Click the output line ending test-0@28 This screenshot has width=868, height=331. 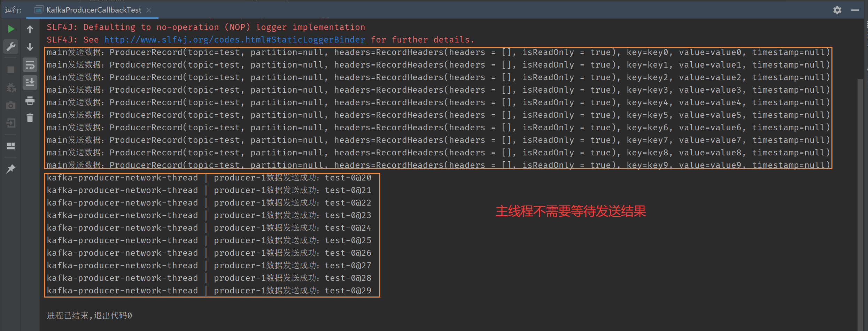pos(209,278)
